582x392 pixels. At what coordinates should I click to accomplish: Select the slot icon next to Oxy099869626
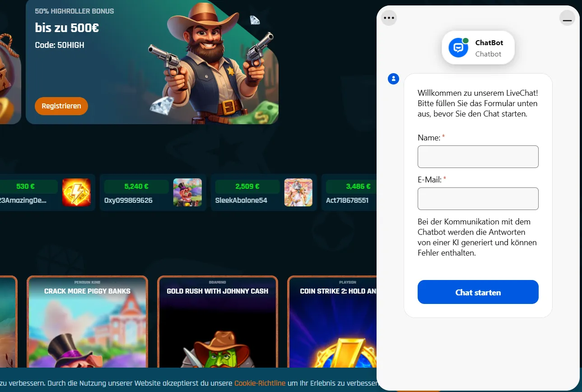tap(187, 192)
